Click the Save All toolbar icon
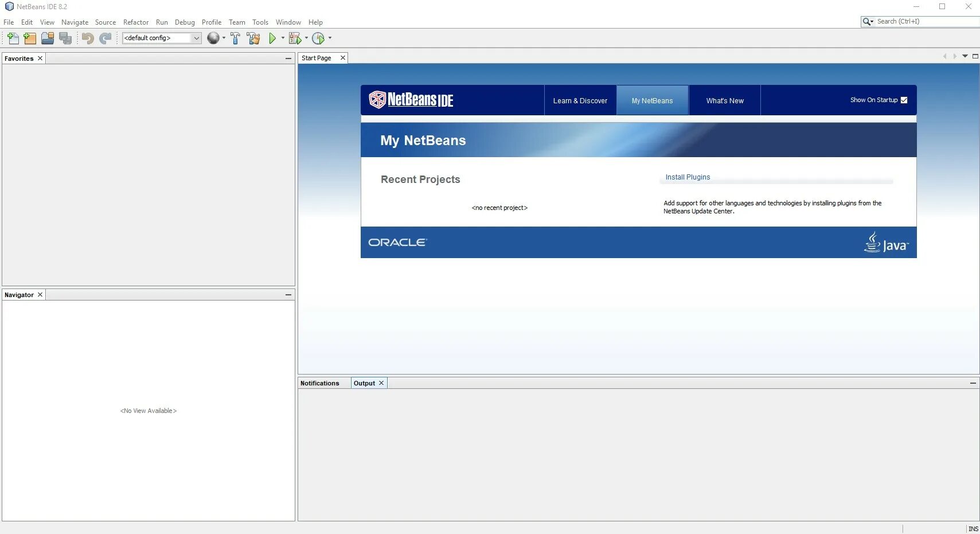 coord(65,38)
